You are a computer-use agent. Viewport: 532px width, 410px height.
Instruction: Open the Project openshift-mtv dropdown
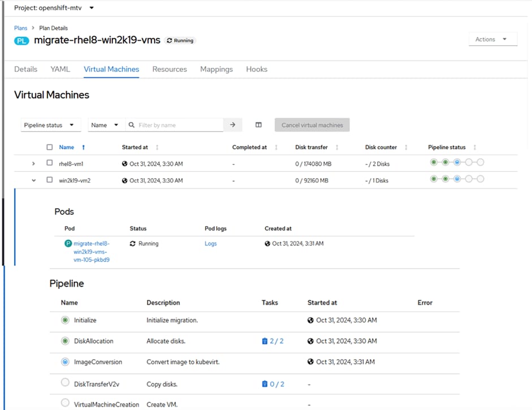coord(54,8)
